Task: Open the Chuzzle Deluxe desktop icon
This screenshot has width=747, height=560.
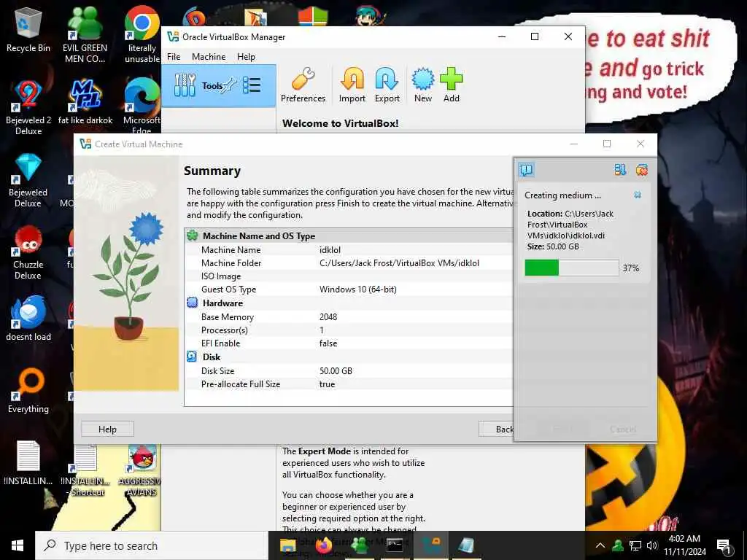Action: pos(28,252)
